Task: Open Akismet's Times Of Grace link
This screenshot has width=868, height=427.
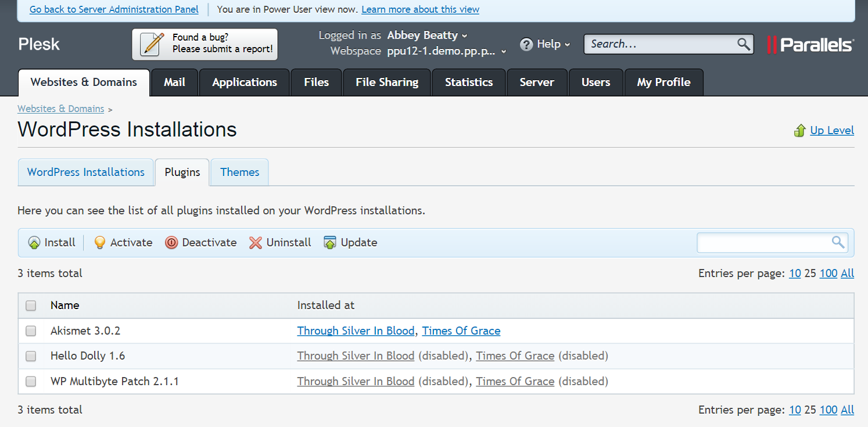Action: click(461, 331)
